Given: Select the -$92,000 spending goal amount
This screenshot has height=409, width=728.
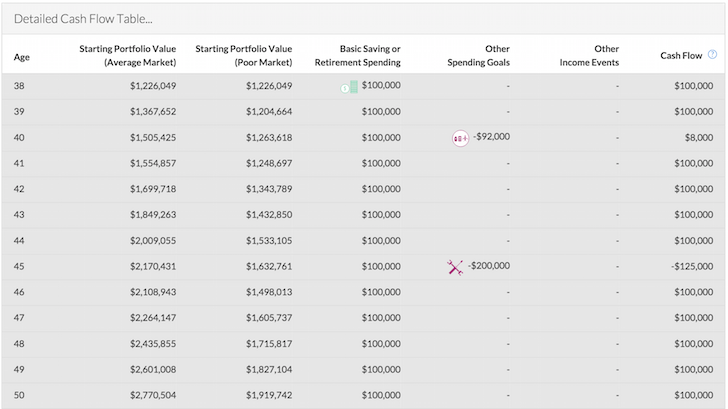Looking at the screenshot, I should click(x=491, y=136).
